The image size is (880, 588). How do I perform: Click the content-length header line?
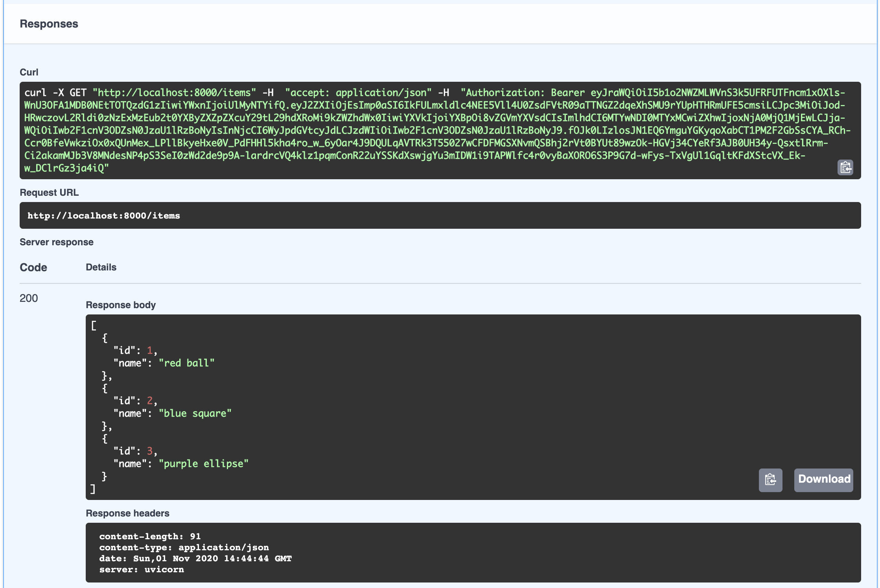150,537
